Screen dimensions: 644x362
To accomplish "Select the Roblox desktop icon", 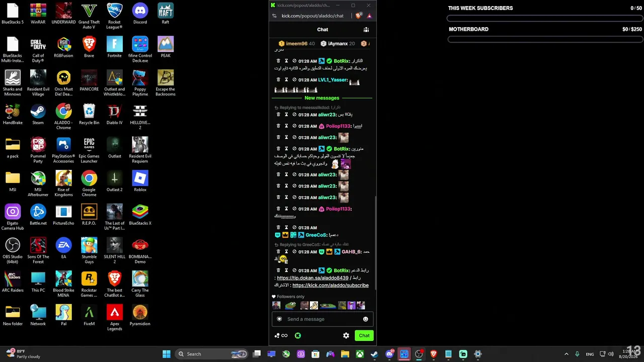I will (x=140, y=181).
